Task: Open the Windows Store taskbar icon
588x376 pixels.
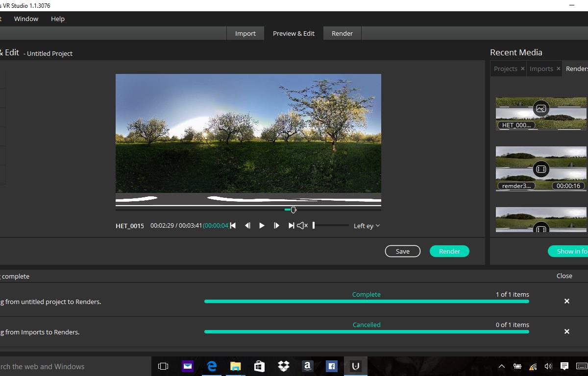Action: pos(259,366)
